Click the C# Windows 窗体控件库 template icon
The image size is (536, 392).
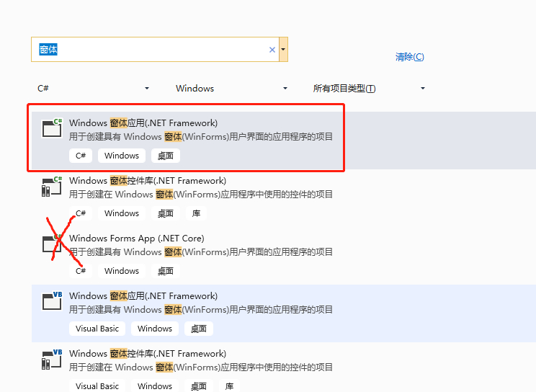(52, 187)
